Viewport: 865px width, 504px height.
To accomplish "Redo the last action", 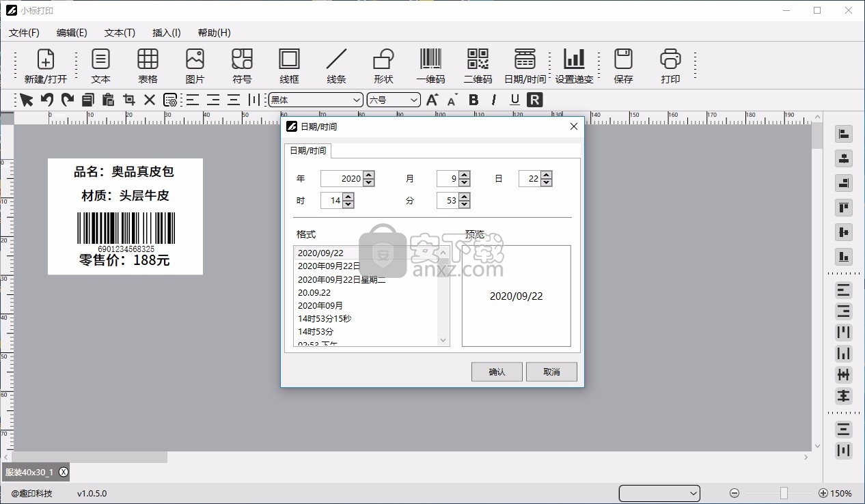I will 67,100.
